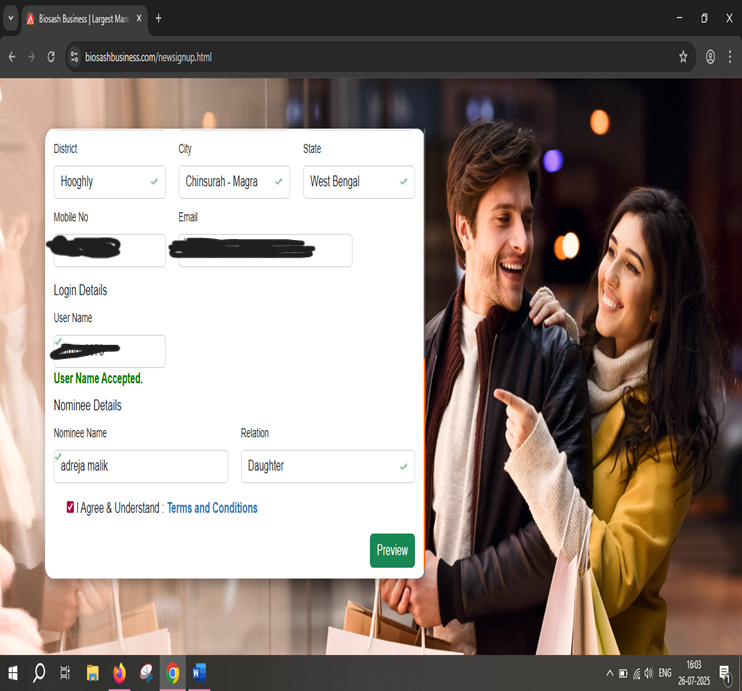Open File Explorer from the taskbar
The image size is (742, 691).
click(93, 673)
